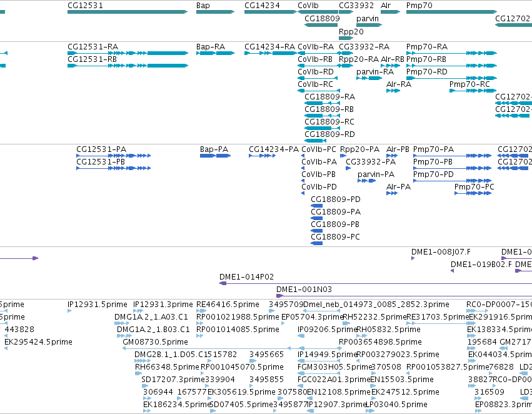Select transcript Pmp70-RA
Screen dimensions: 532x414
451,53
